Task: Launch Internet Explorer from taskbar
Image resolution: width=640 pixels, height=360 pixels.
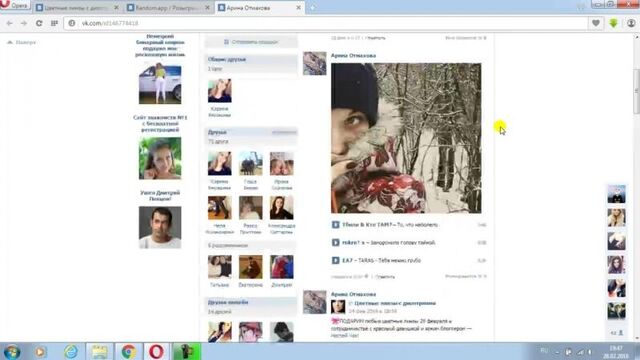Action: [x=71, y=351]
